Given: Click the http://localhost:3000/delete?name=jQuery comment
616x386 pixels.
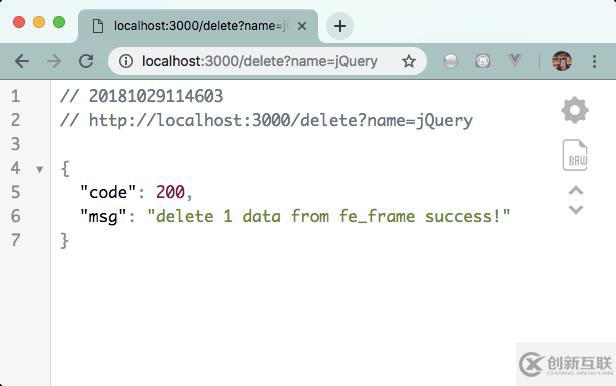Looking at the screenshot, I should [280, 121].
